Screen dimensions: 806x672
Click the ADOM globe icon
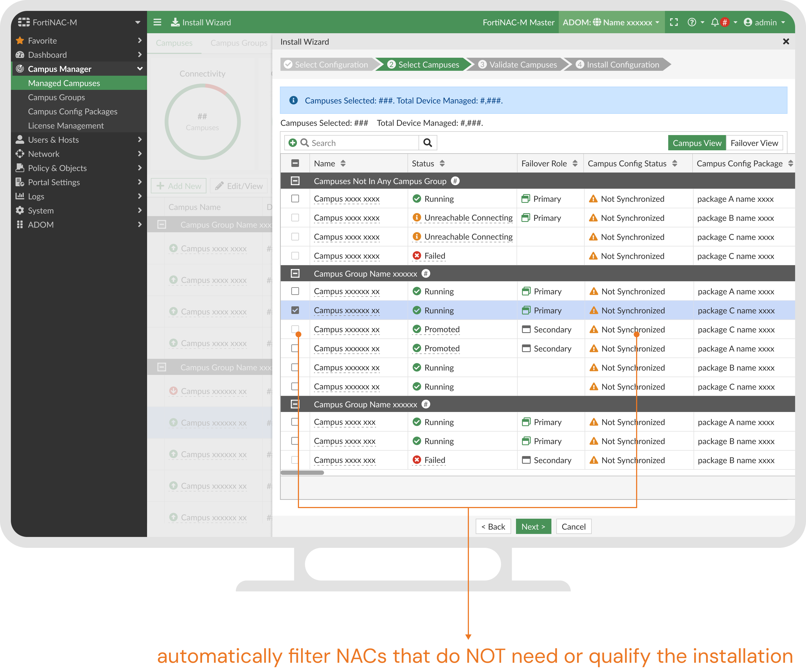click(x=597, y=22)
